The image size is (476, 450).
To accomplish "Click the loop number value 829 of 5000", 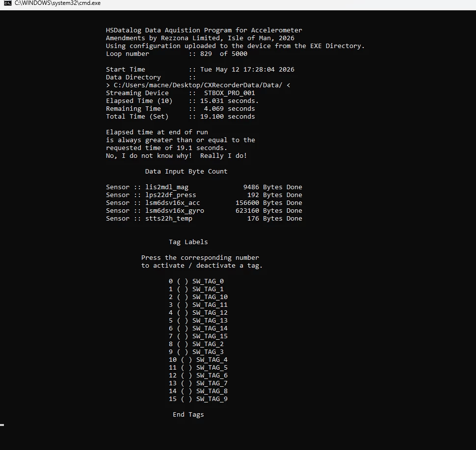I will pyautogui.click(x=224, y=54).
